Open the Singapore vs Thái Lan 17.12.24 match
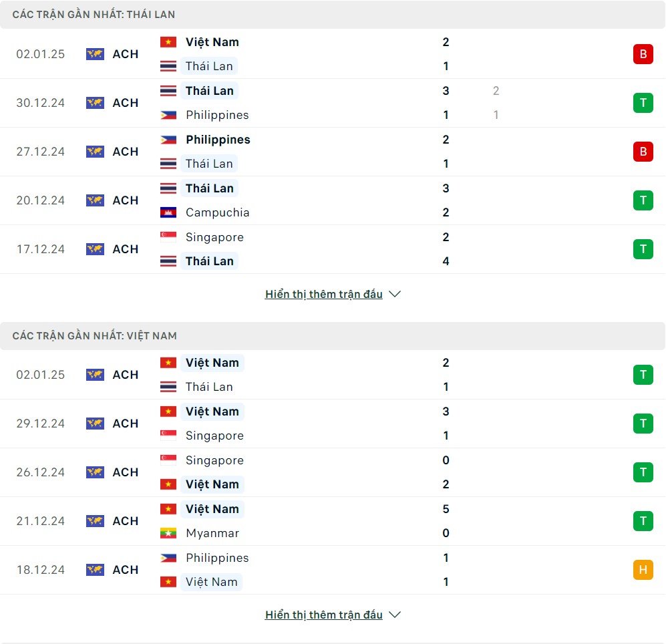This screenshot has height=644, width=666. point(333,249)
